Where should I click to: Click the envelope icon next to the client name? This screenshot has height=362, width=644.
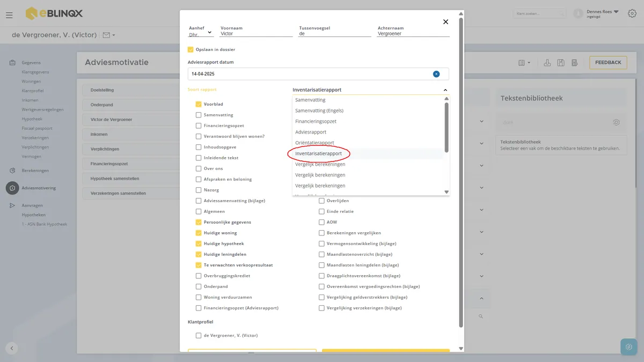(x=106, y=35)
